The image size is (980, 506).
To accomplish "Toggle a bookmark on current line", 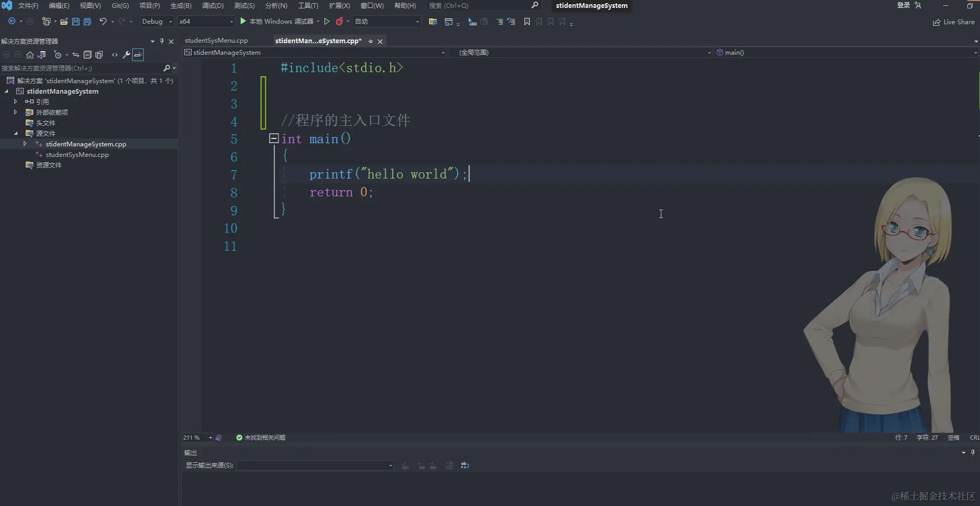I will click(x=527, y=22).
